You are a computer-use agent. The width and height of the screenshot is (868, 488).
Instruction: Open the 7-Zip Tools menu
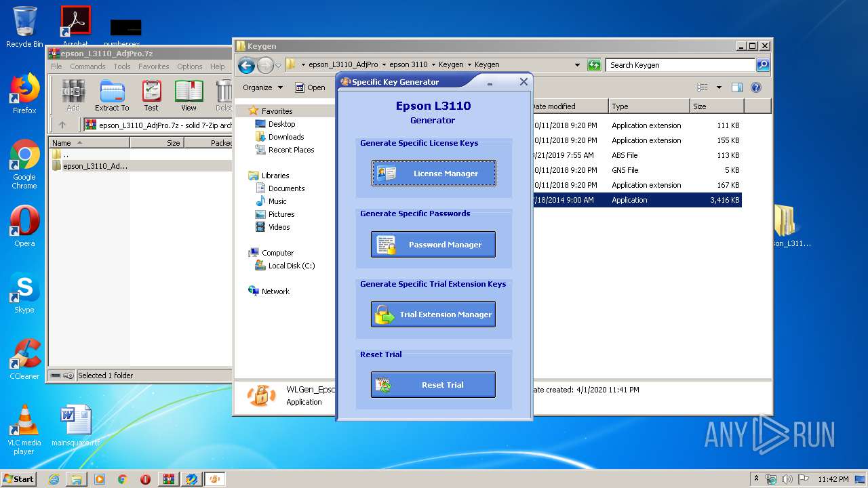(x=122, y=66)
